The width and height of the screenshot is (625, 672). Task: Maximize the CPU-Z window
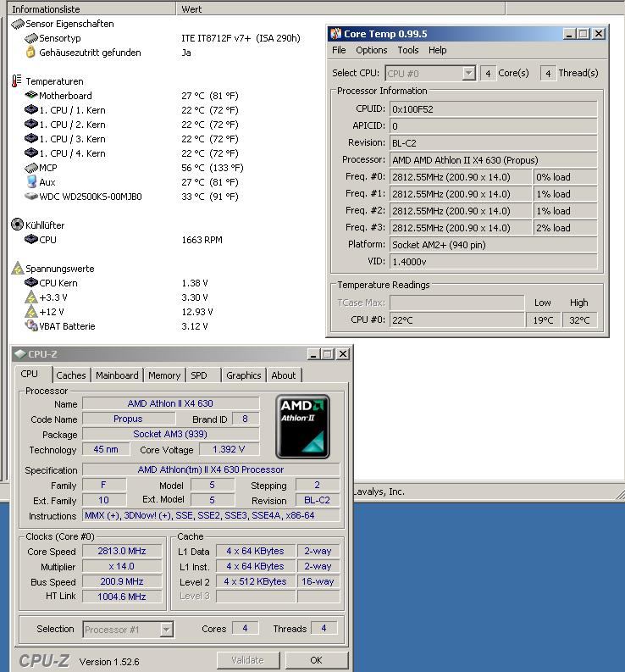click(328, 354)
